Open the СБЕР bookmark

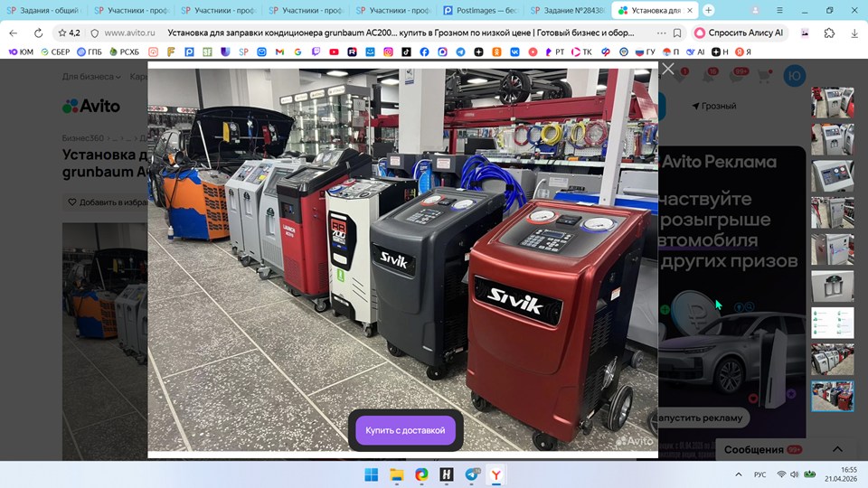(55, 52)
